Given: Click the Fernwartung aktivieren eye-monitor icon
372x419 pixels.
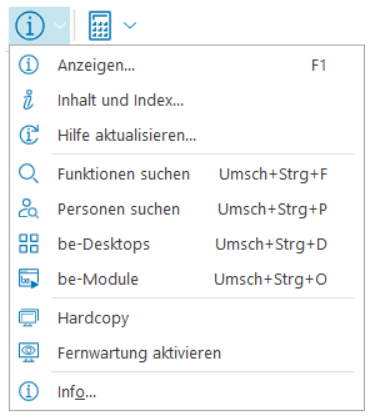Looking at the screenshot, I should click(x=28, y=353).
